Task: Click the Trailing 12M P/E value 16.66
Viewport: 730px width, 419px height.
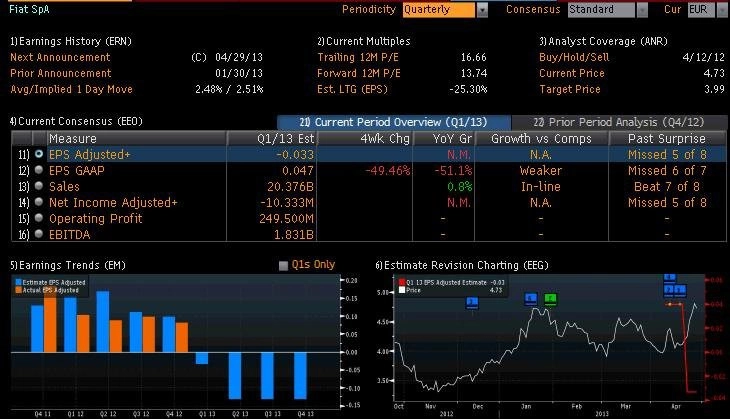Action: coord(473,57)
